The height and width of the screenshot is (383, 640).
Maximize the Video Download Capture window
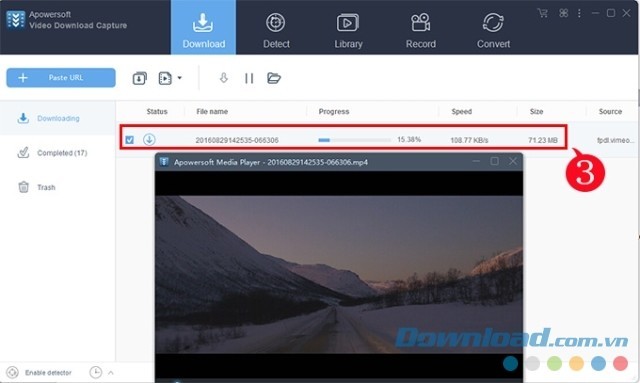611,13
